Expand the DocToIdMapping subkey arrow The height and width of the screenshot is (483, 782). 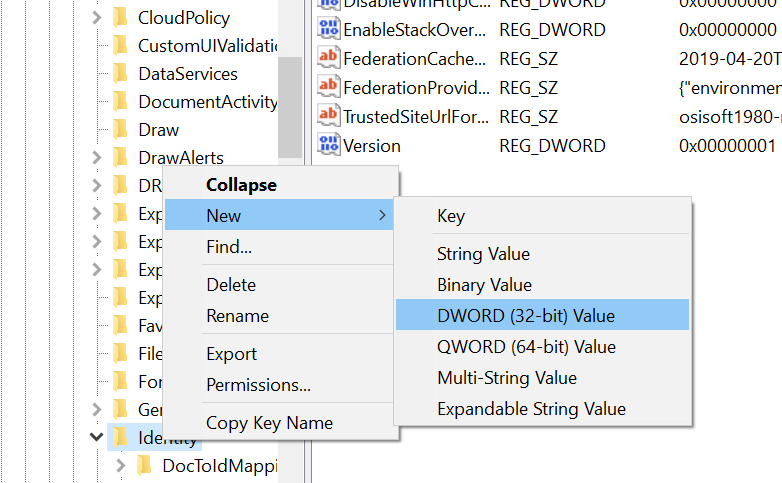coord(121,465)
